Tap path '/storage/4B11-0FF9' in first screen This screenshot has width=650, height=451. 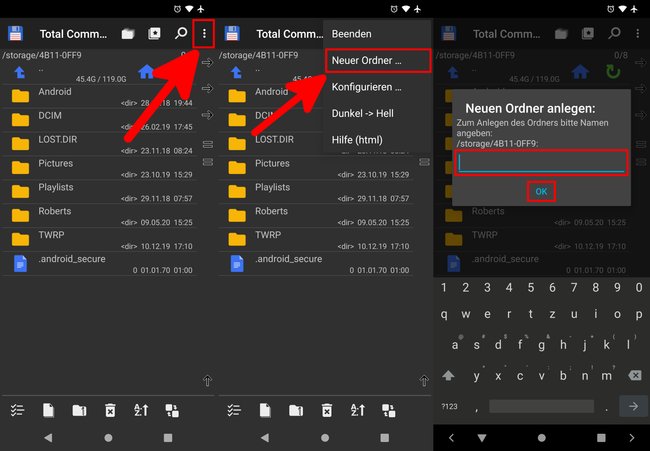pos(42,55)
